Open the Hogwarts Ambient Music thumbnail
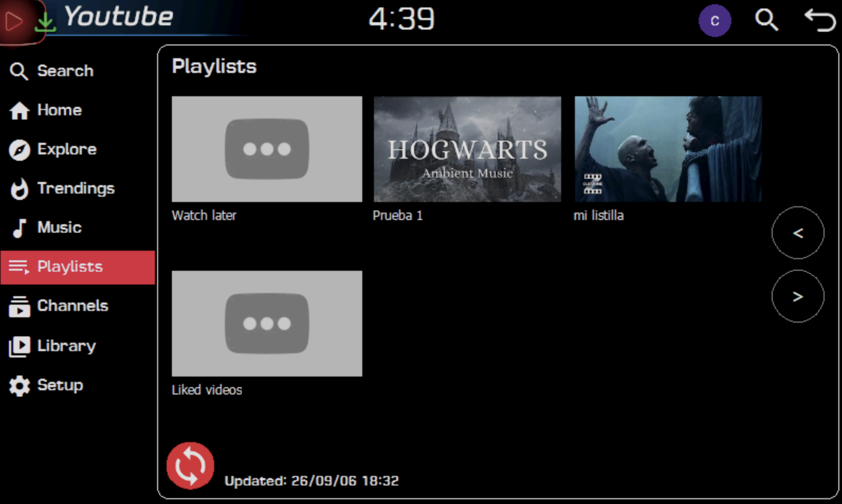842x504 pixels. 468,149
